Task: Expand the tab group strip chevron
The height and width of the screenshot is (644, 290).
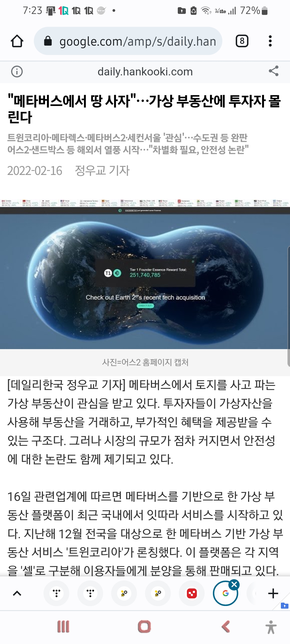Action: [x=17, y=593]
